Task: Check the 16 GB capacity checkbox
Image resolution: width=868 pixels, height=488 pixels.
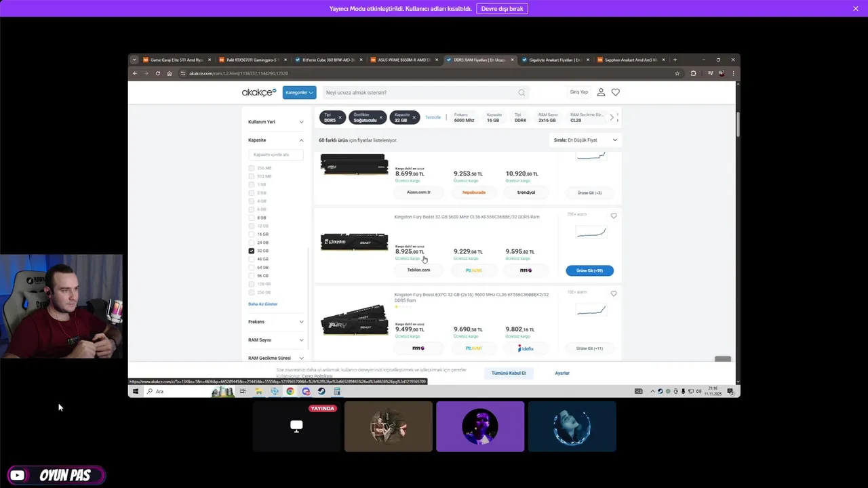Action: 252,234
